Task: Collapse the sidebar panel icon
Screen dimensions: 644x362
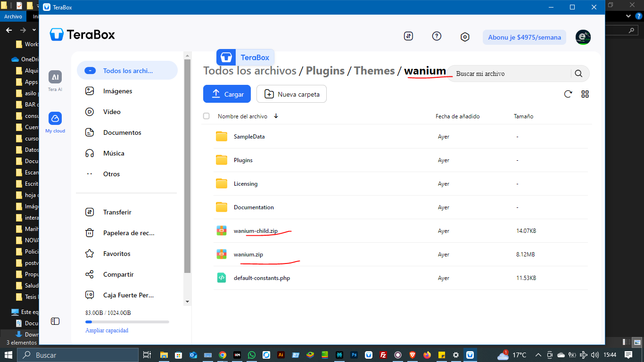Action: click(x=55, y=321)
